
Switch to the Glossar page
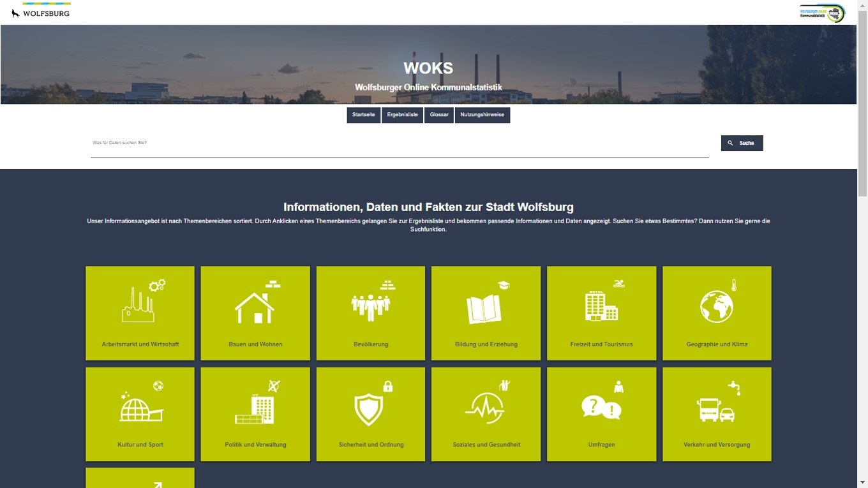click(439, 115)
